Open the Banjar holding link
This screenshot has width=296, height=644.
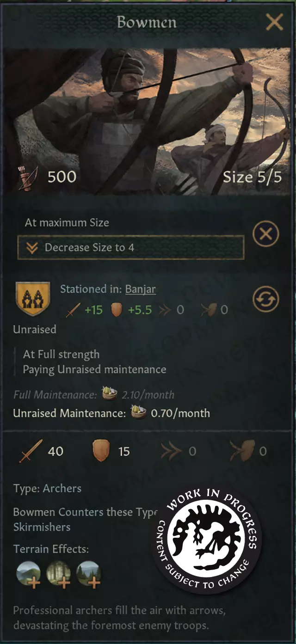pos(140,289)
